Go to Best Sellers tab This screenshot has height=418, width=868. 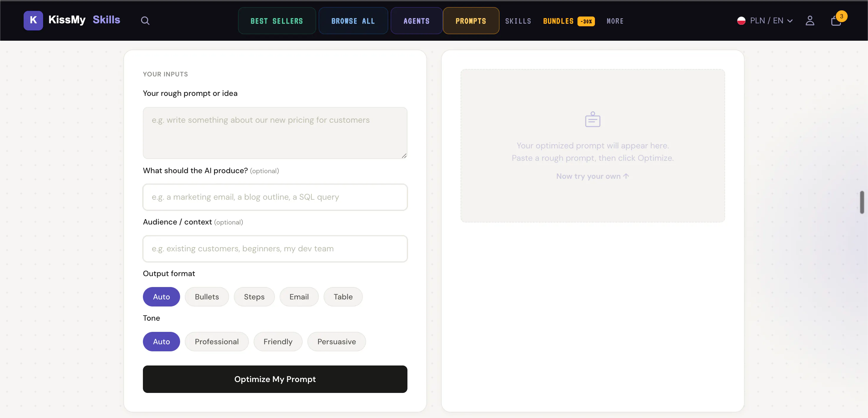[277, 21]
